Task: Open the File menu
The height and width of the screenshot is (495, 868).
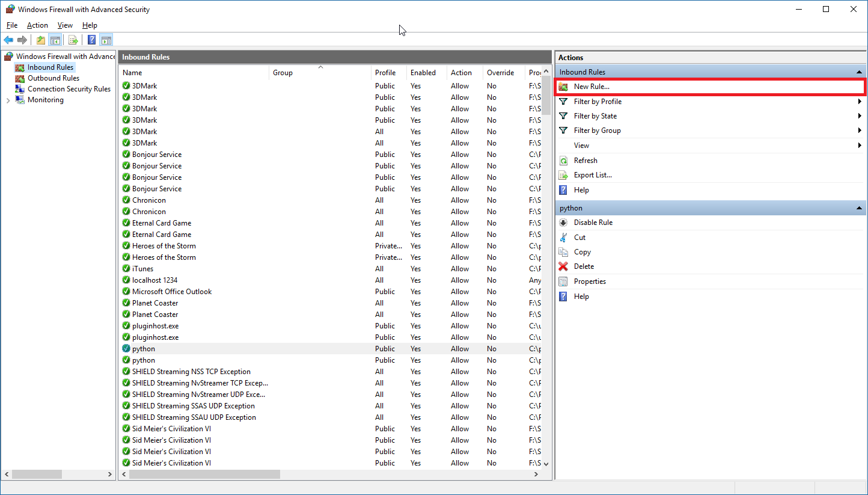Action: pyautogui.click(x=12, y=25)
